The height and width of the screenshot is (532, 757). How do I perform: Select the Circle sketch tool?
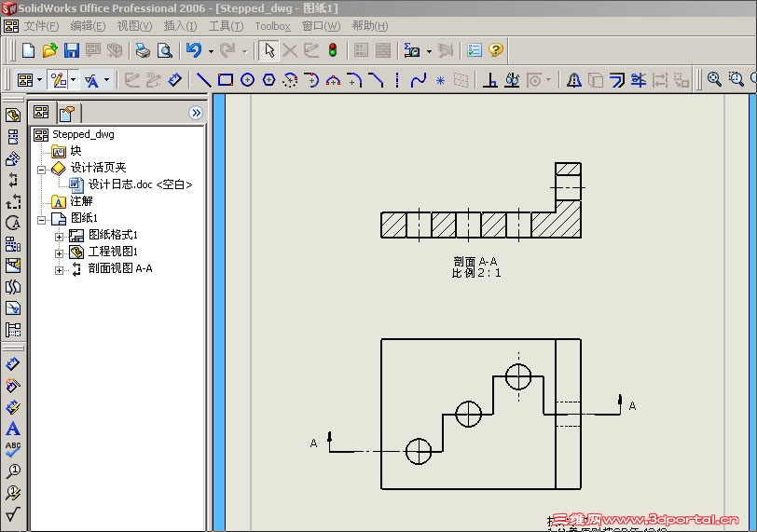coord(247,79)
